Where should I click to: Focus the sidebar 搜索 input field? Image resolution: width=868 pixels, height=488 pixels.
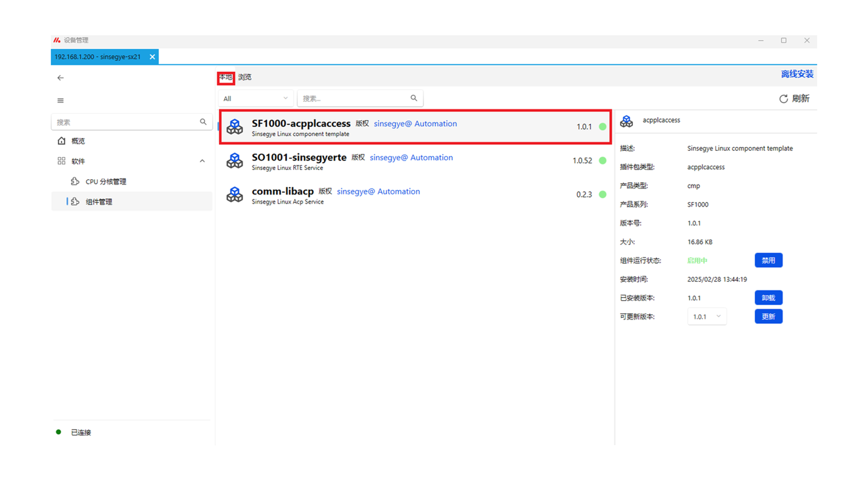[x=132, y=122]
